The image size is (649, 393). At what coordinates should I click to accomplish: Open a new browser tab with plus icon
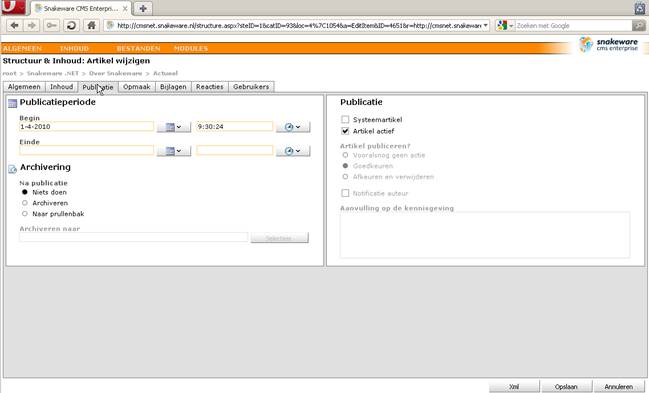pyautogui.click(x=143, y=8)
